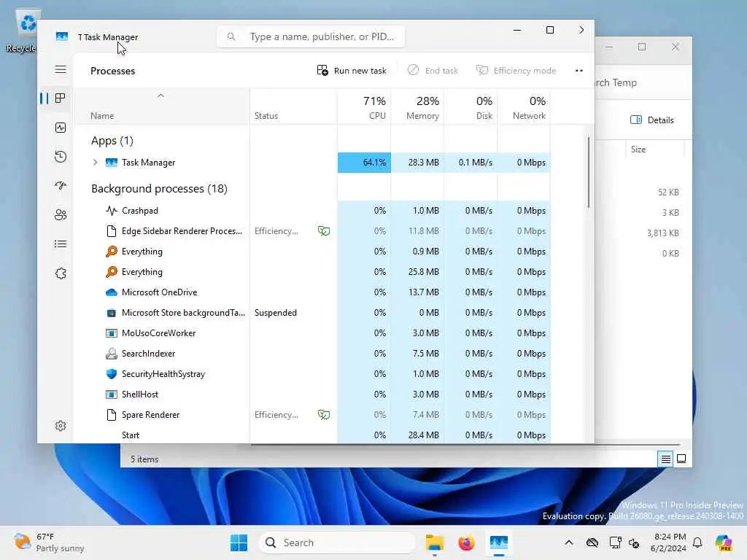Select the Start process row

[x=312, y=435]
